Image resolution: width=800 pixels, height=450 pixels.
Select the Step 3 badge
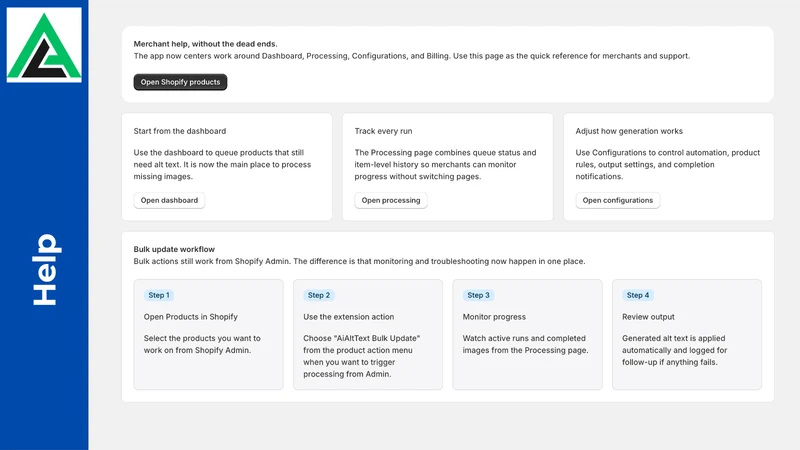tap(479, 295)
